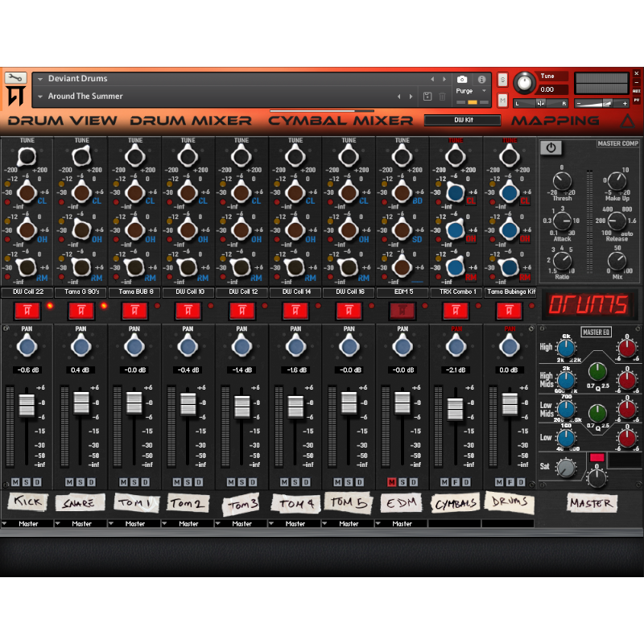Click the Snare channel pan knob
Image resolution: width=644 pixels, height=644 pixels.
click(x=81, y=347)
